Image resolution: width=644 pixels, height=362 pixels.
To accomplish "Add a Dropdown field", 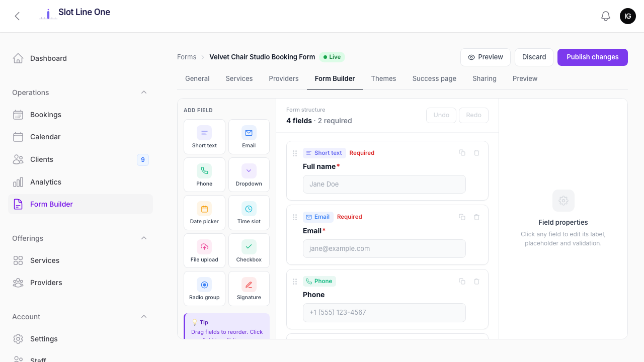I will coord(249,175).
